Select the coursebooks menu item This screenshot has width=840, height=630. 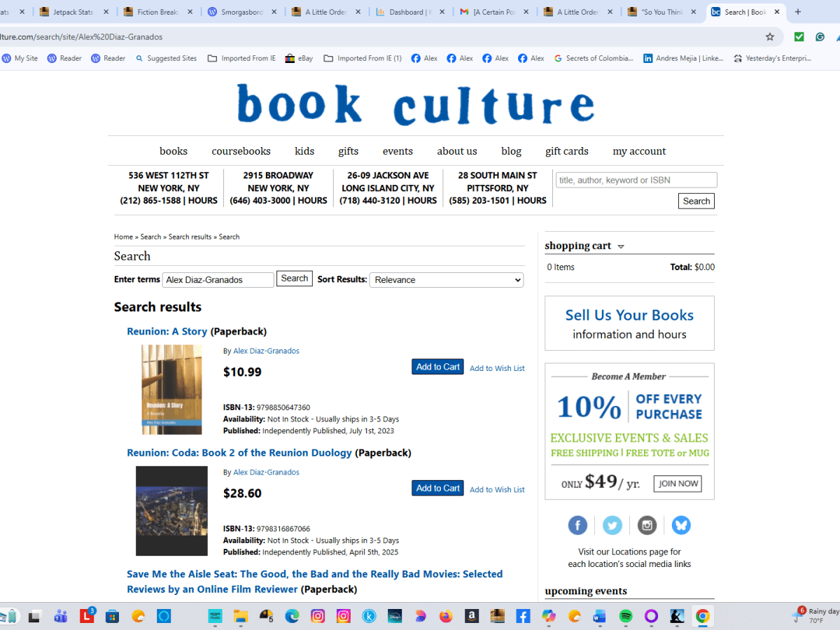(241, 150)
